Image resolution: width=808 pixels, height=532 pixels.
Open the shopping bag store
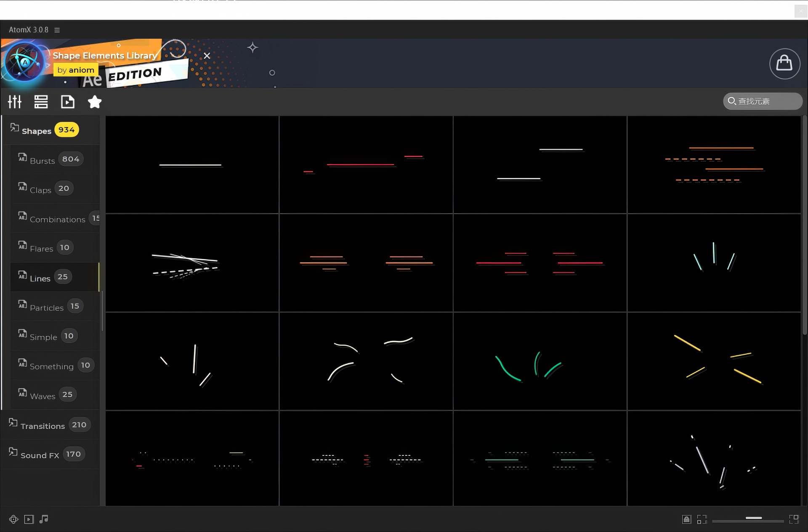coord(784,64)
